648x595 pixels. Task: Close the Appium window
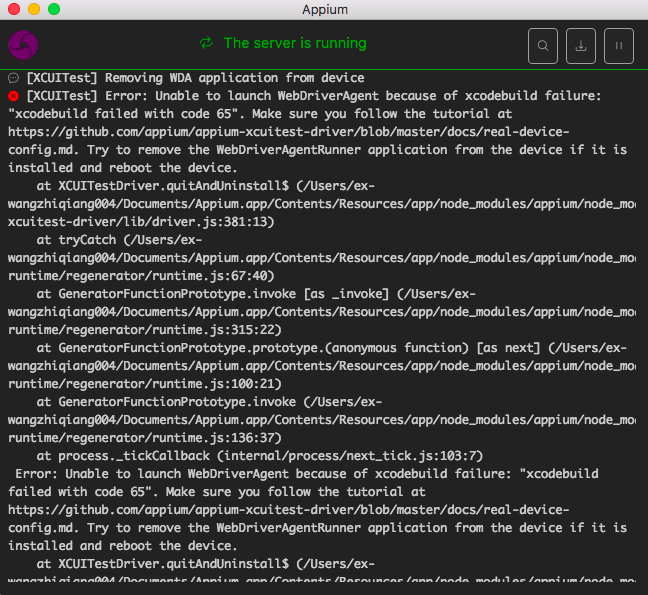click(x=14, y=9)
